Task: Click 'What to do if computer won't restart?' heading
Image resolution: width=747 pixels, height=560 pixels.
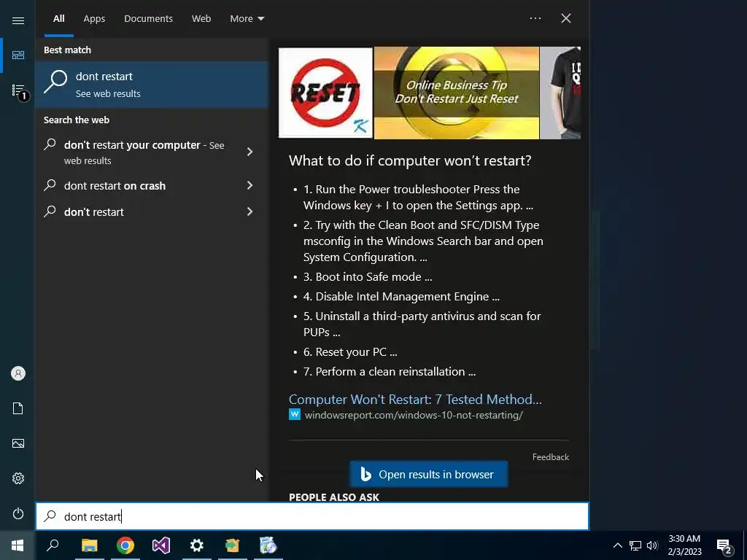Action: (x=410, y=160)
